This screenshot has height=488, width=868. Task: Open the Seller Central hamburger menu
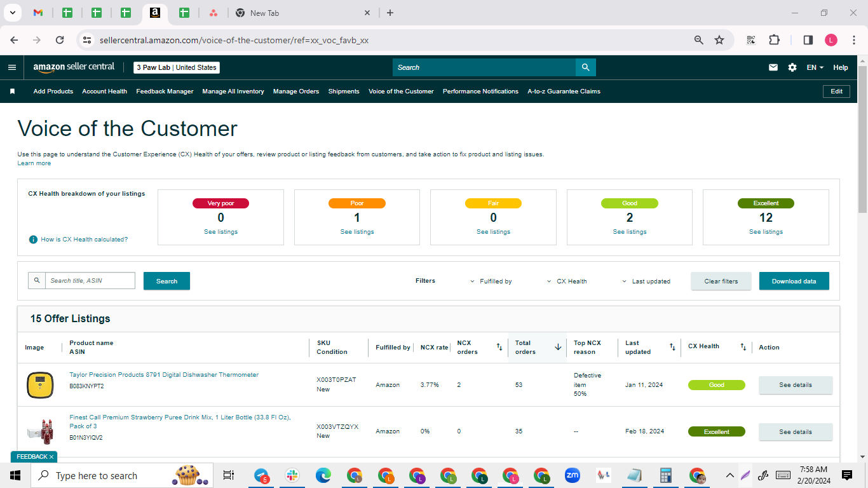click(x=12, y=67)
